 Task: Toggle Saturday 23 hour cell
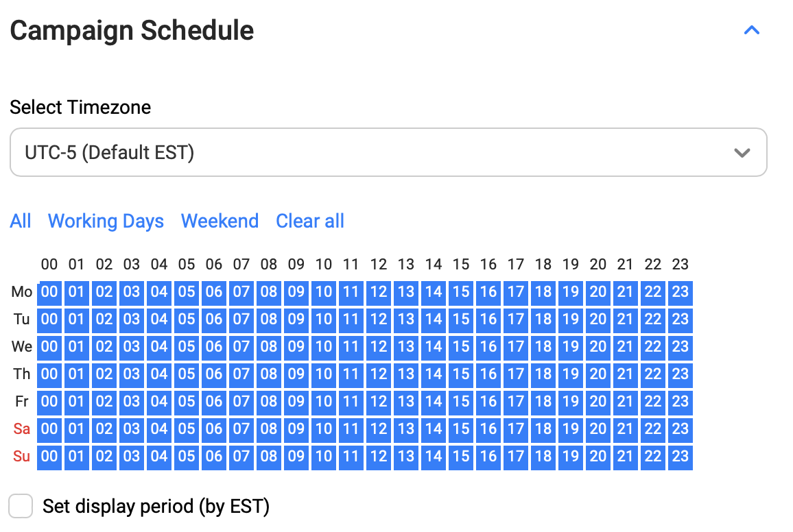680,429
